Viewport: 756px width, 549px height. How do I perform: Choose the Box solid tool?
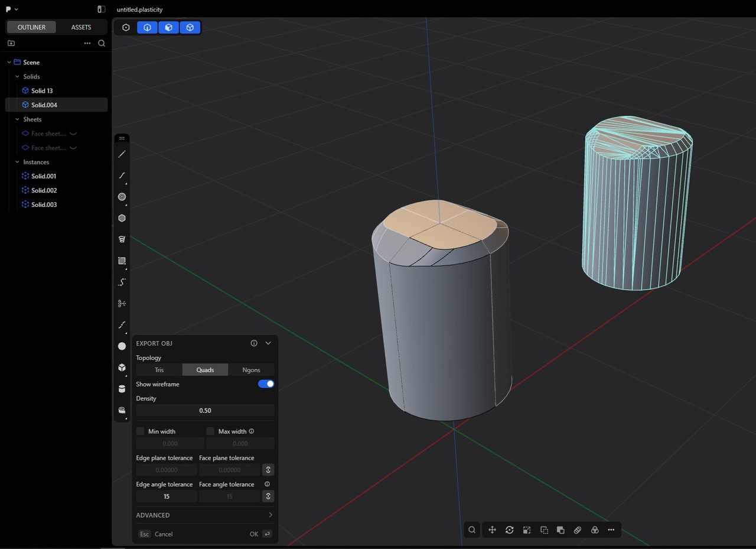[x=122, y=368]
